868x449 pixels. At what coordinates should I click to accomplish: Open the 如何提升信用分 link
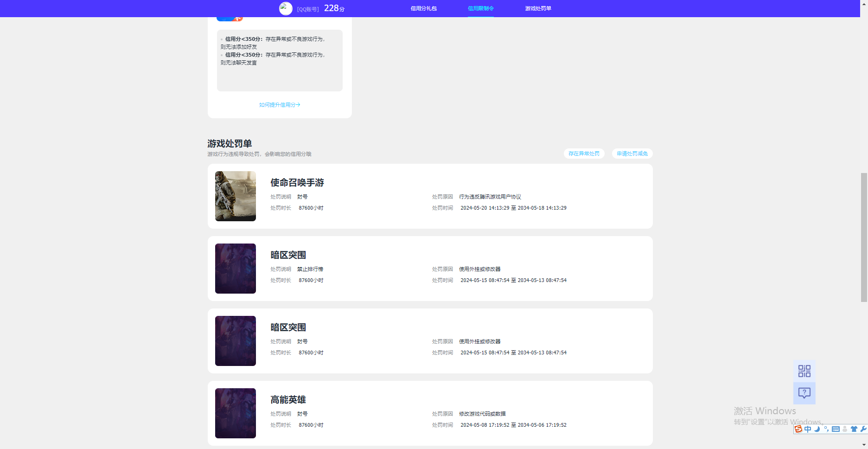[x=280, y=105]
